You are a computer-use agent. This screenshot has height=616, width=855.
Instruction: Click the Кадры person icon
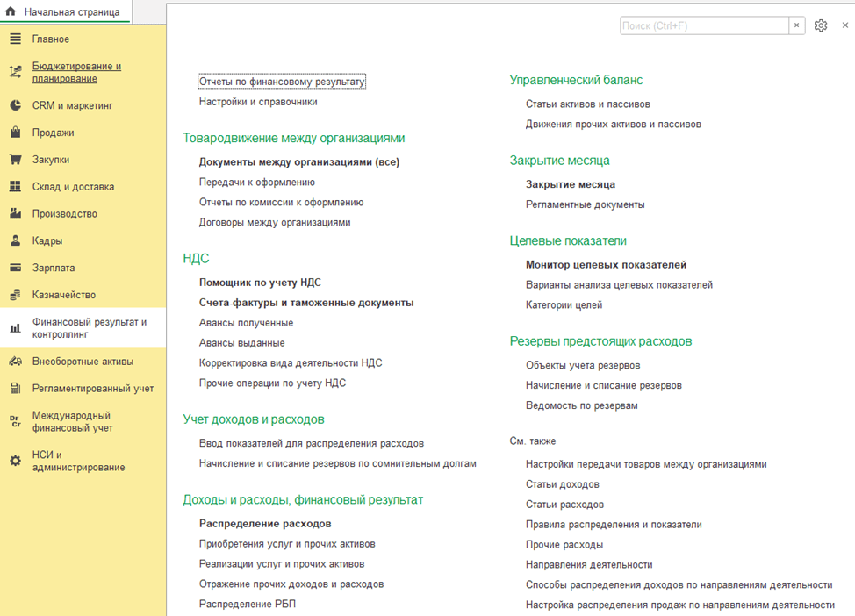click(x=15, y=241)
